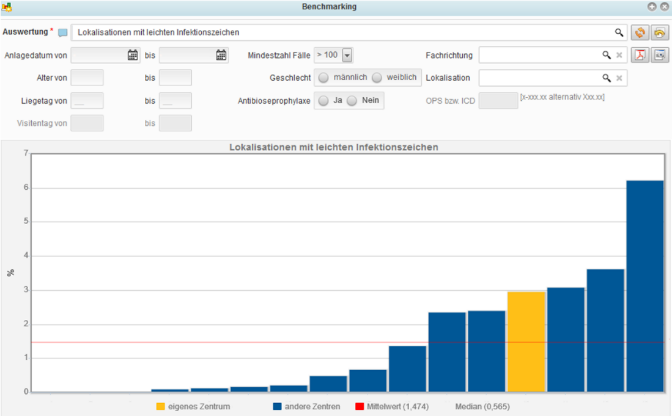Click the Visitentag von field
The image size is (672, 416).
[87, 123]
